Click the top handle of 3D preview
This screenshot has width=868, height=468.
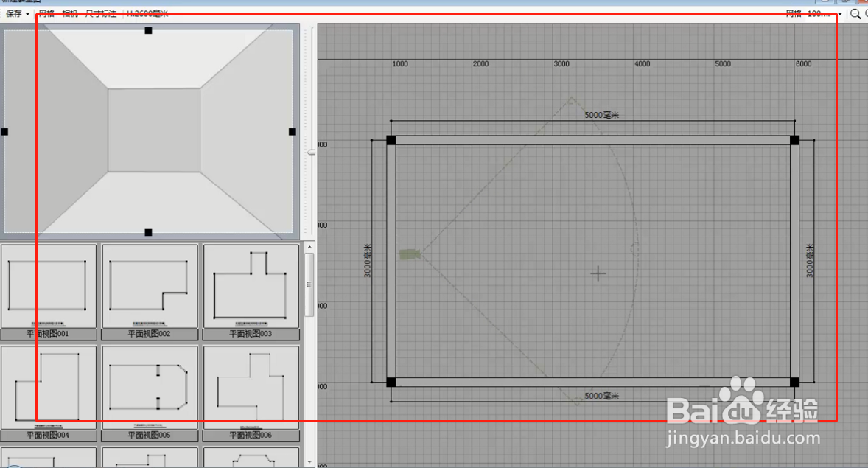point(148,30)
